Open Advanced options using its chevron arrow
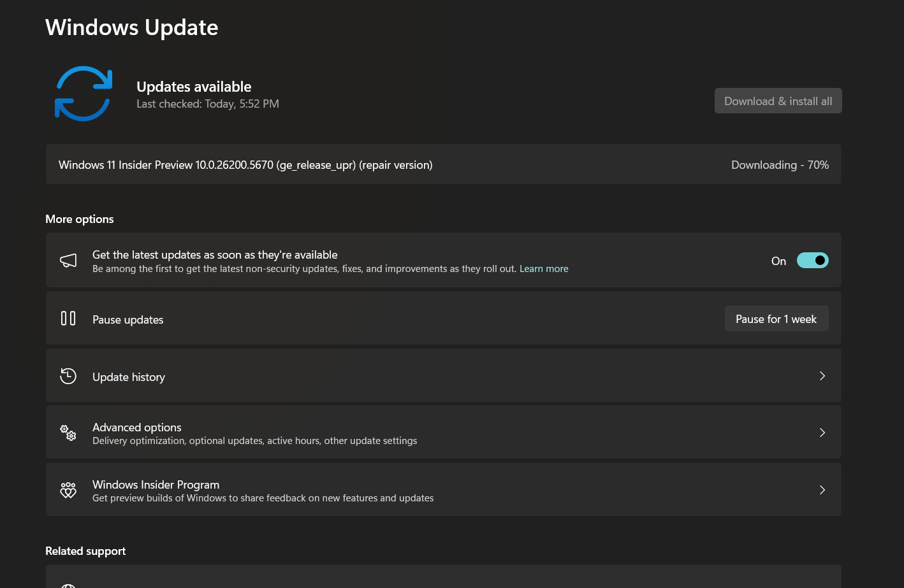The image size is (904, 588). tap(822, 433)
